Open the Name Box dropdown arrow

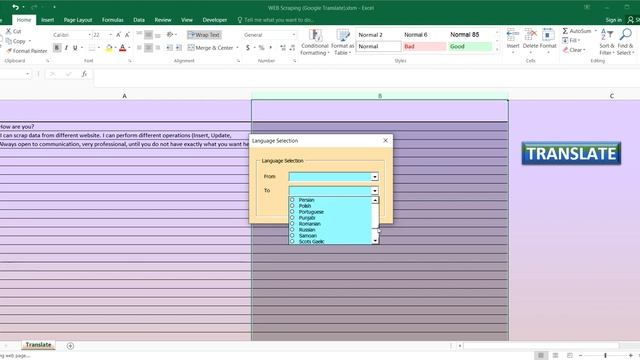point(27,74)
